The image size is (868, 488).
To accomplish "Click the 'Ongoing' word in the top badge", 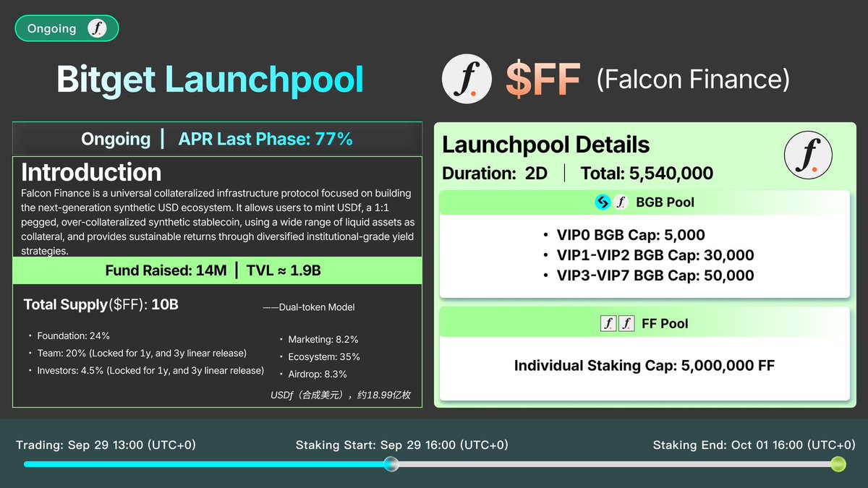I will pos(51,29).
